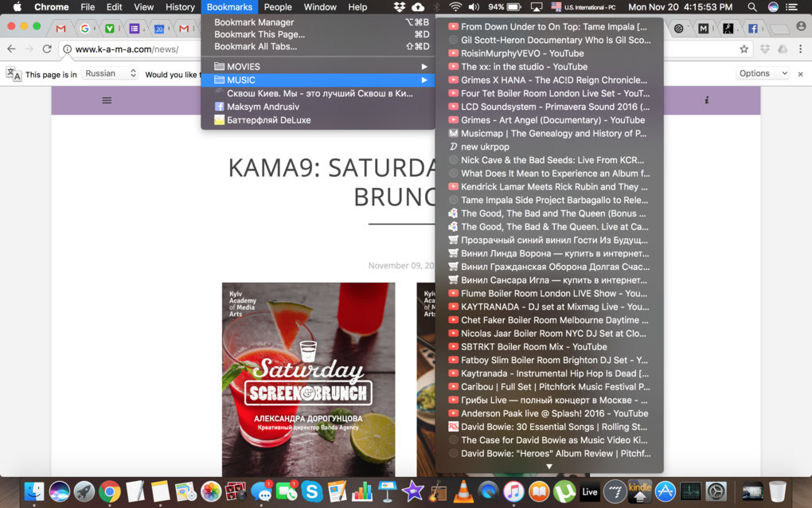Open the Window menu in the menu bar
The height and width of the screenshot is (508, 812).
coord(319,6)
